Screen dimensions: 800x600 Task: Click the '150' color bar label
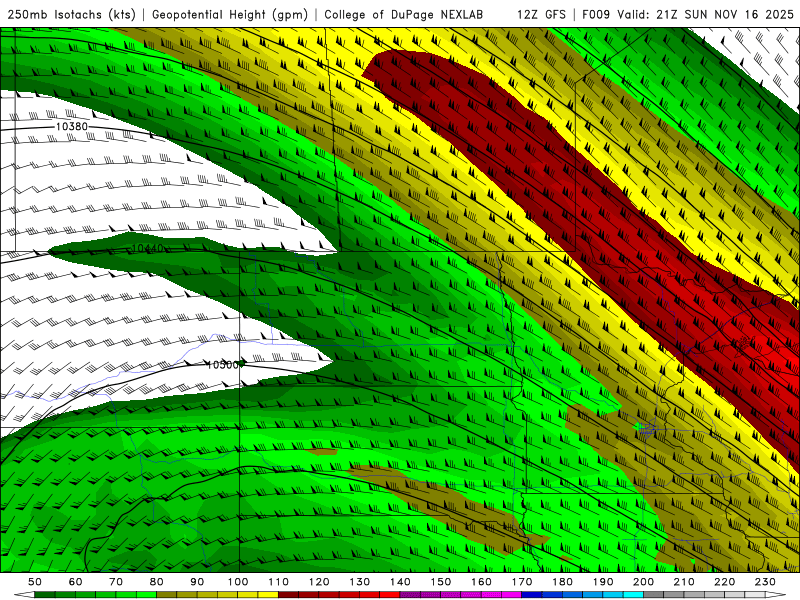tap(440, 582)
